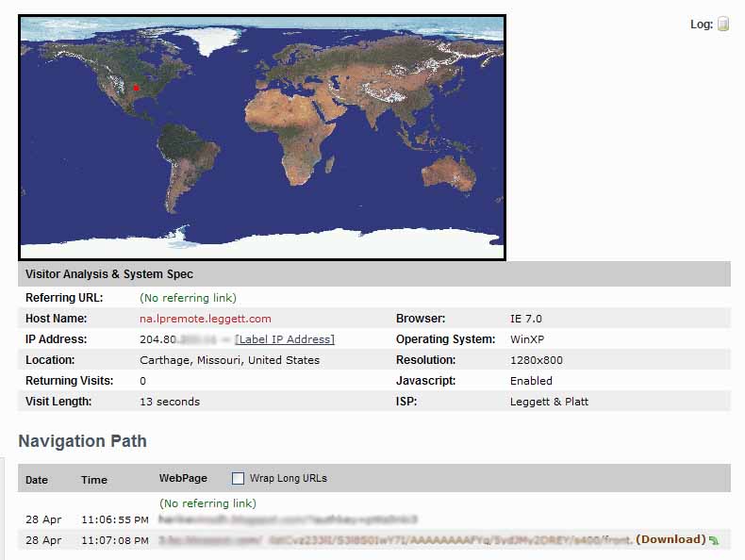
Task: Enable the Wrap Long URLs checkbox
Action: click(238, 478)
